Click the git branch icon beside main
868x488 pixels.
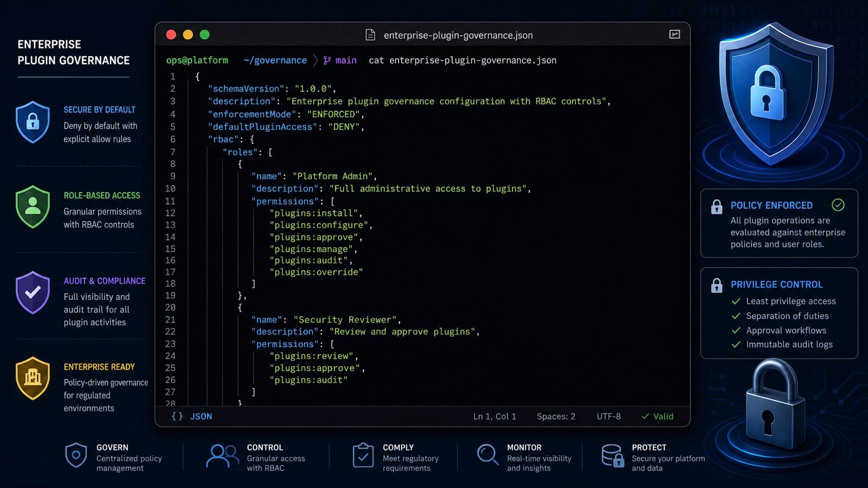click(x=327, y=61)
